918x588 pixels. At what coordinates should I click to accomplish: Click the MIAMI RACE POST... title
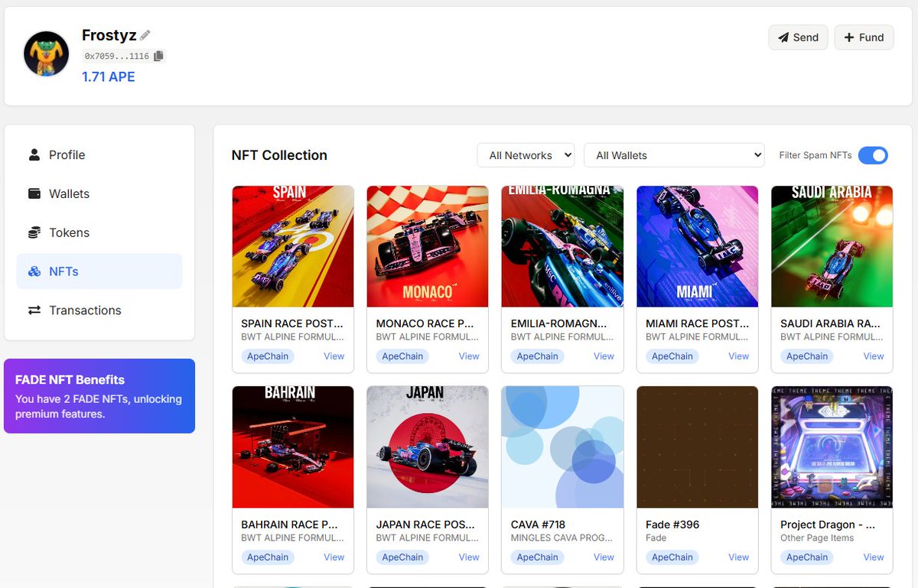pyautogui.click(x=697, y=323)
